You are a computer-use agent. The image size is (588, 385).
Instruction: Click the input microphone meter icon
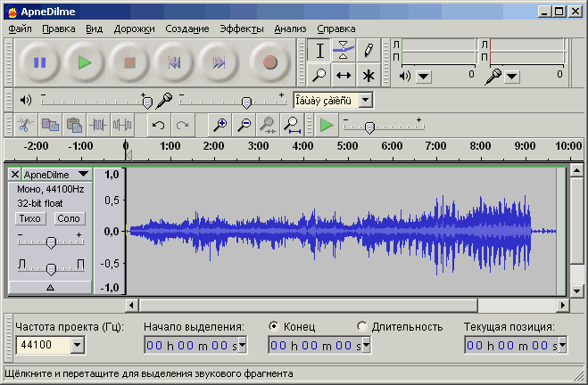tap(493, 77)
